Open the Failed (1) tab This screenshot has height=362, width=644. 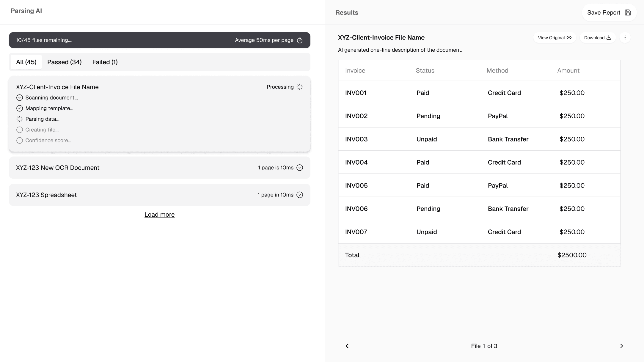(105, 62)
